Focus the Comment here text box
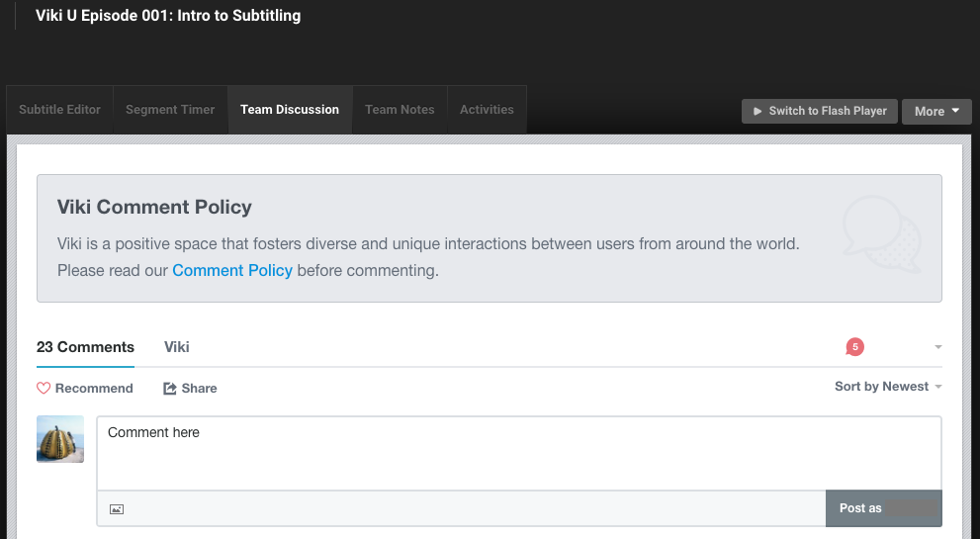The height and width of the screenshot is (539, 980). point(519,453)
